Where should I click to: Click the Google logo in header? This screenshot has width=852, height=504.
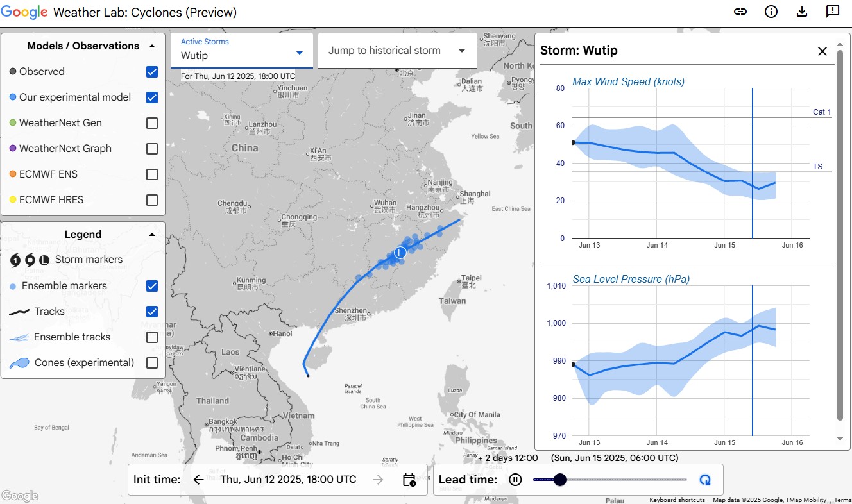pyautogui.click(x=24, y=12)
